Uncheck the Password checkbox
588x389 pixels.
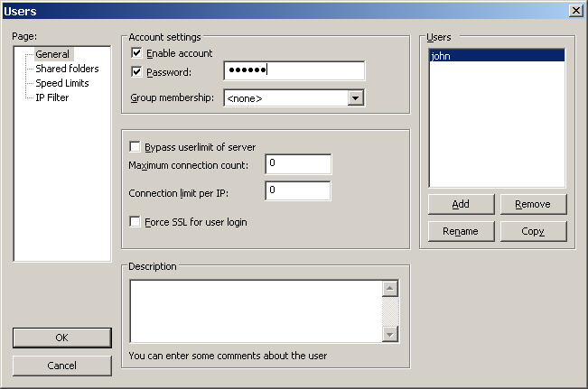pos(136,71)
